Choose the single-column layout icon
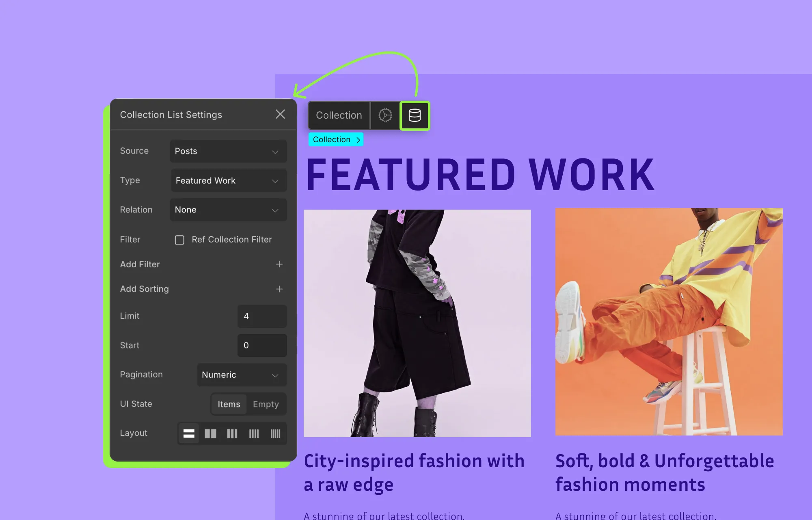Screen dimensions: 812x520 click(x=189, y=433)
